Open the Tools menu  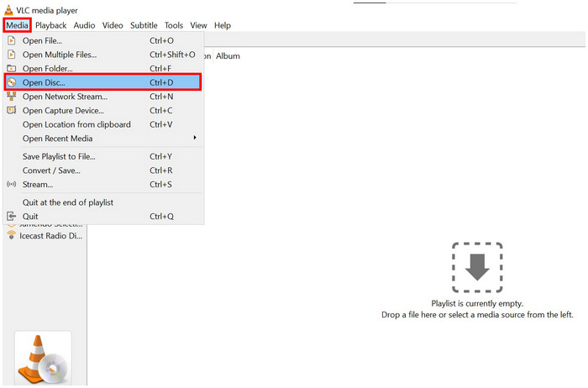click(x=174, y=25)
